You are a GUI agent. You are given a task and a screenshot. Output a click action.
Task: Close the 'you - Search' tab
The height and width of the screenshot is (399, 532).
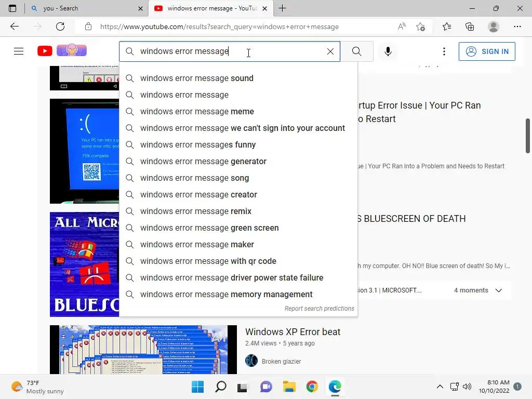click(x=140, y=8)
